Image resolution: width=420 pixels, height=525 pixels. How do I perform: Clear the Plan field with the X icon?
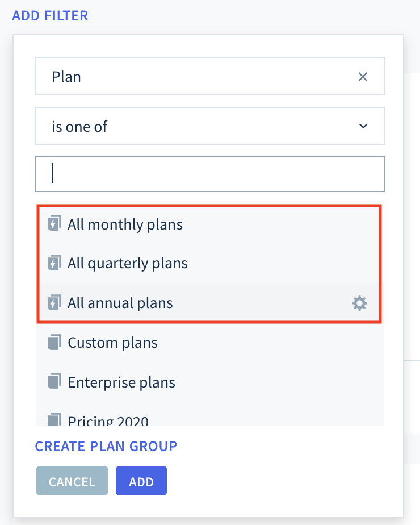point(363,77)
